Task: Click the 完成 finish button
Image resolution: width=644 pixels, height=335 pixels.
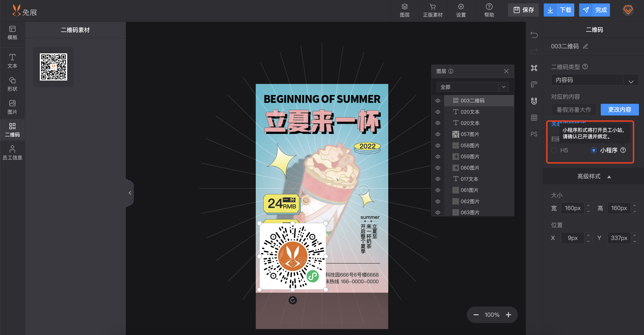Action: (x=594, y=10)
